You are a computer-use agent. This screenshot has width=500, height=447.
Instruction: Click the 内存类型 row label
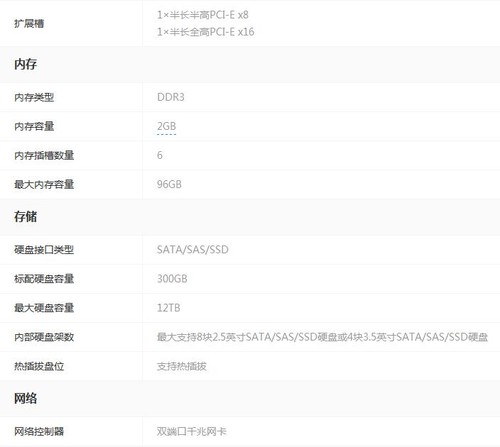34,97
